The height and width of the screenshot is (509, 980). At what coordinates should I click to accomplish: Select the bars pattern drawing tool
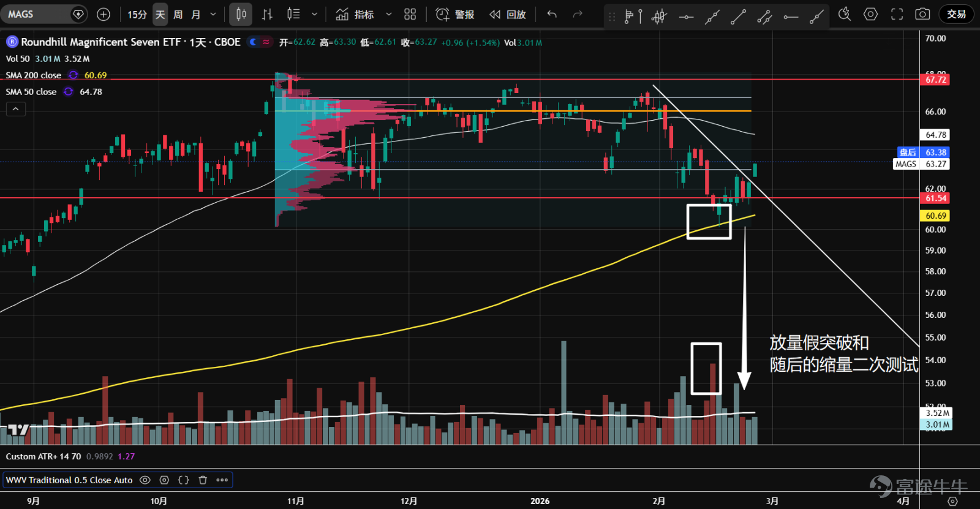659,17
